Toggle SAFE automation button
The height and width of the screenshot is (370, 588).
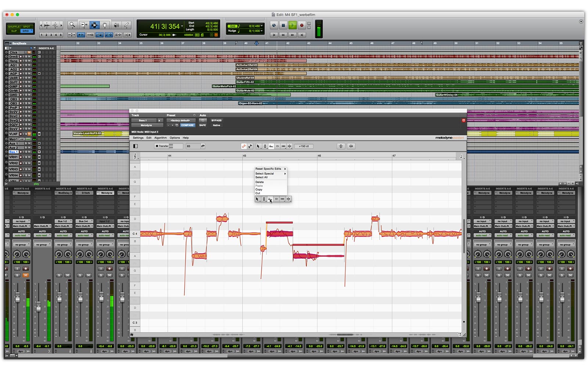(x=202, y=125)
